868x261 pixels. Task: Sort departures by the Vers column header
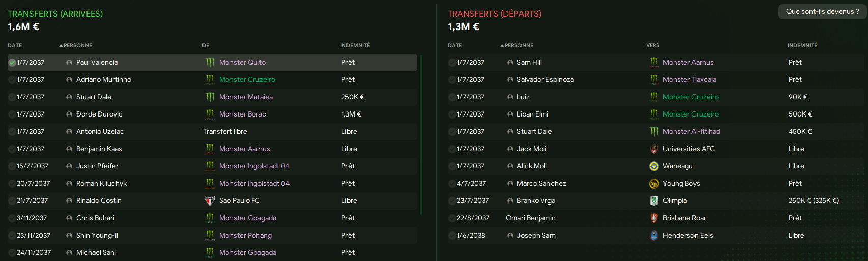click(653, 46)
